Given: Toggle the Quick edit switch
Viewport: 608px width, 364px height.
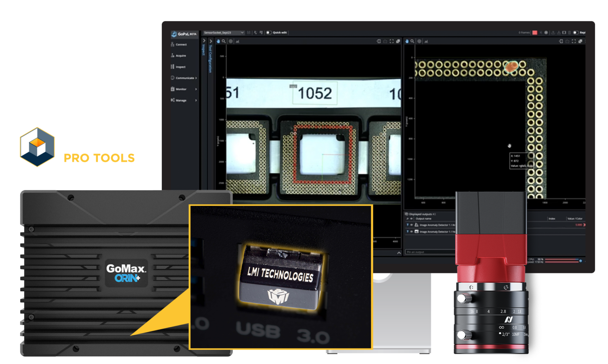Looking at the screenshot, I should [x=269, y=32].
